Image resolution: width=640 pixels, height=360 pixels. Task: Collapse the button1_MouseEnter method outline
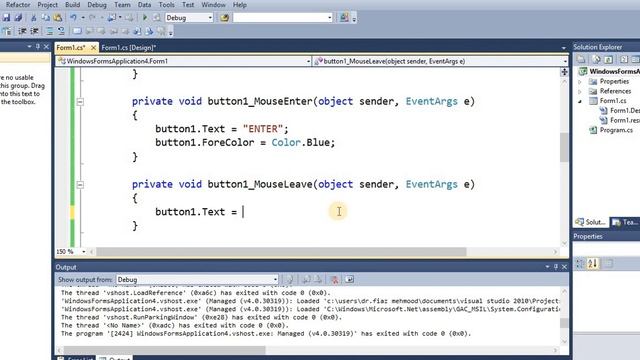[80, 102]
